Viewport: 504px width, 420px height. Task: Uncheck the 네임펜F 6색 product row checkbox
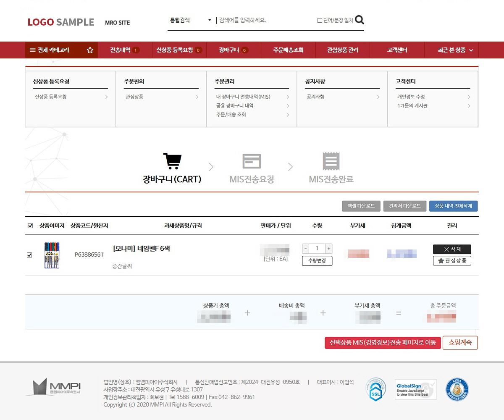point(29,255)
